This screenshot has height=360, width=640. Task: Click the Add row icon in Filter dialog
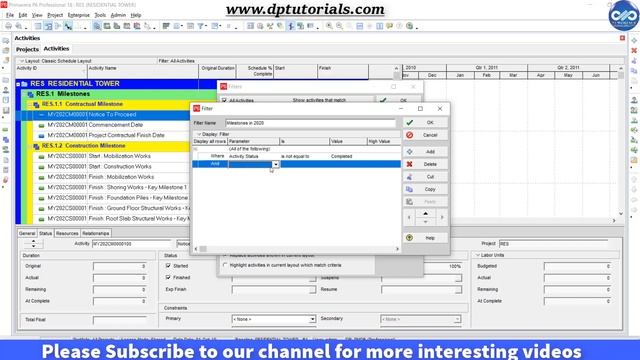(x=409, y=151)
